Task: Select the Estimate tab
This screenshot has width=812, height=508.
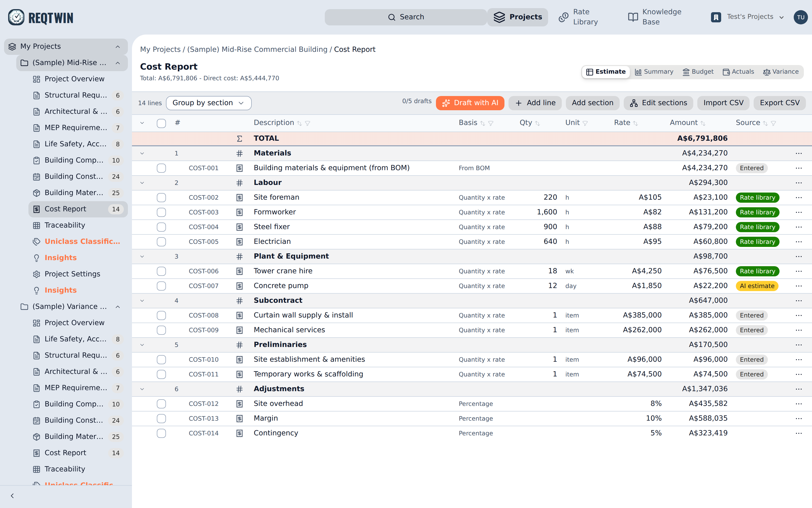Action: pyautogui.click(x=606, y=72)
